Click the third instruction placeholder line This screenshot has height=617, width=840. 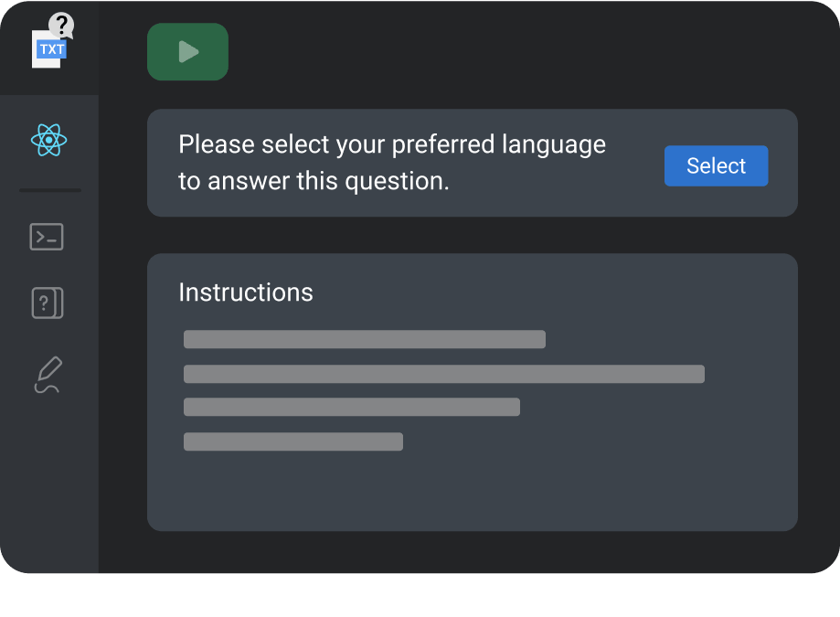[x=351, y=407]
